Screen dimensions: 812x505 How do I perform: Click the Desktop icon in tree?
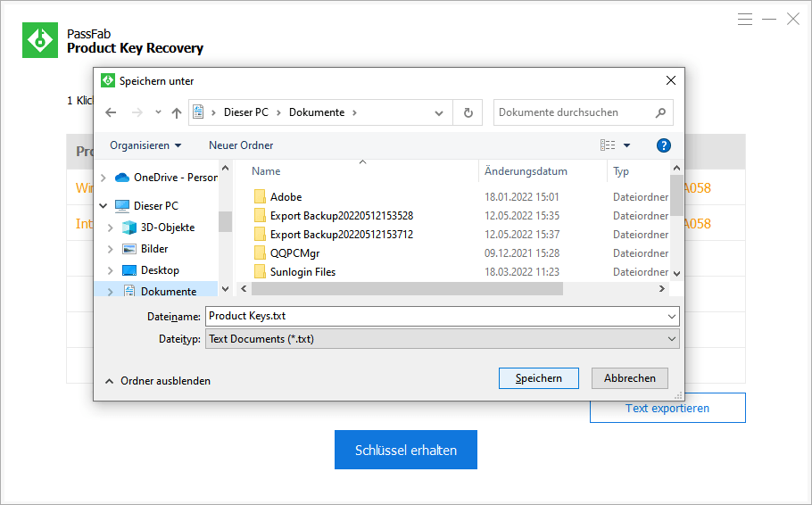point(129,270)
